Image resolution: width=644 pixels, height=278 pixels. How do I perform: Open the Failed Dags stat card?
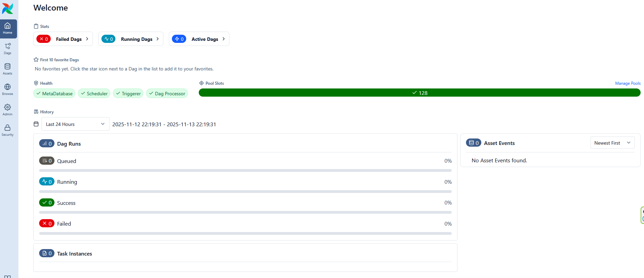[x=63, y=39]
